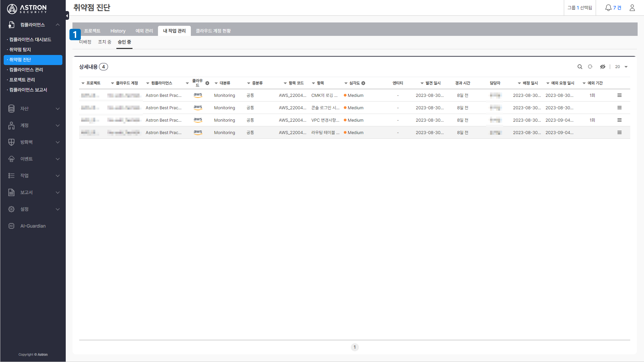Toggle the hidden columns eye icon
The width and height of the screenshot is (644, 362).
click(x=603, y=67)
